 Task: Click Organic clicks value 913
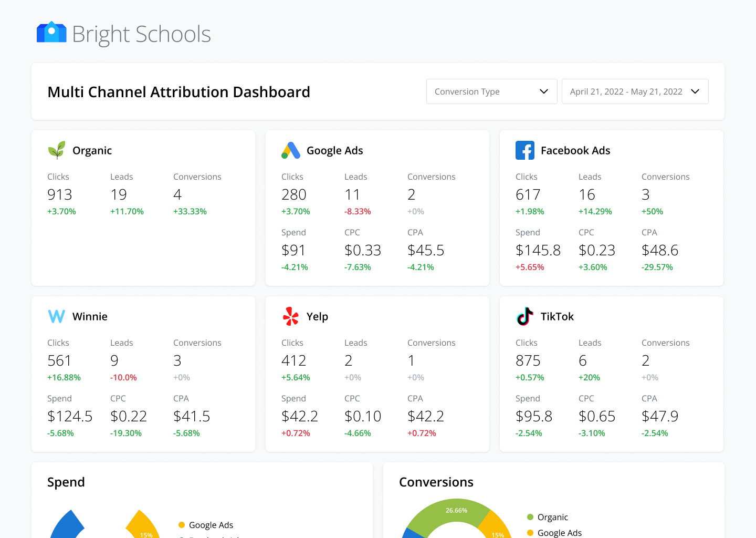tap(60, 194)
